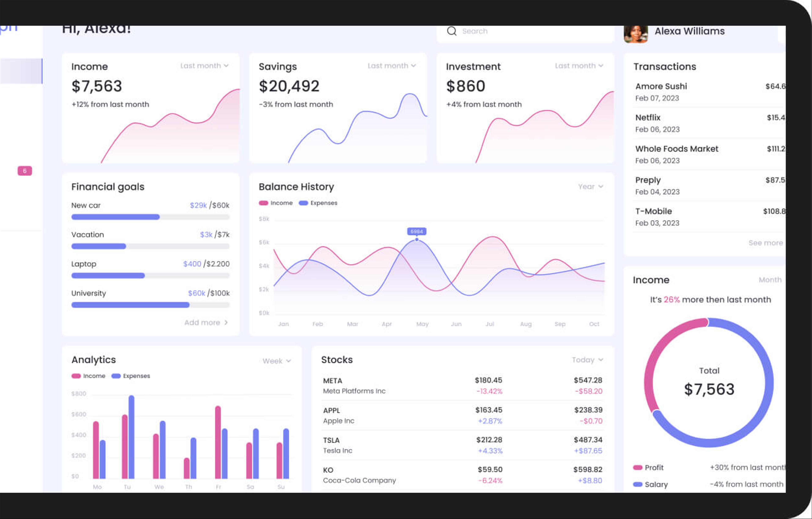Open Stocks Today dropdown
The width and height of the screenshot is (812, 519).
[x=587, y=360]
